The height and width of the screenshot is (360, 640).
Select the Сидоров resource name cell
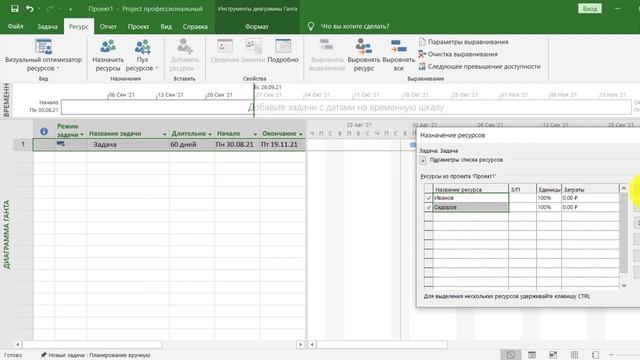click(x=471, y=207)
